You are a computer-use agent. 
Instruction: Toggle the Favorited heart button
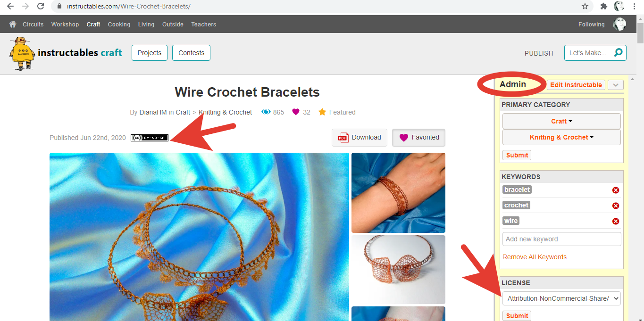coord(418,138)
